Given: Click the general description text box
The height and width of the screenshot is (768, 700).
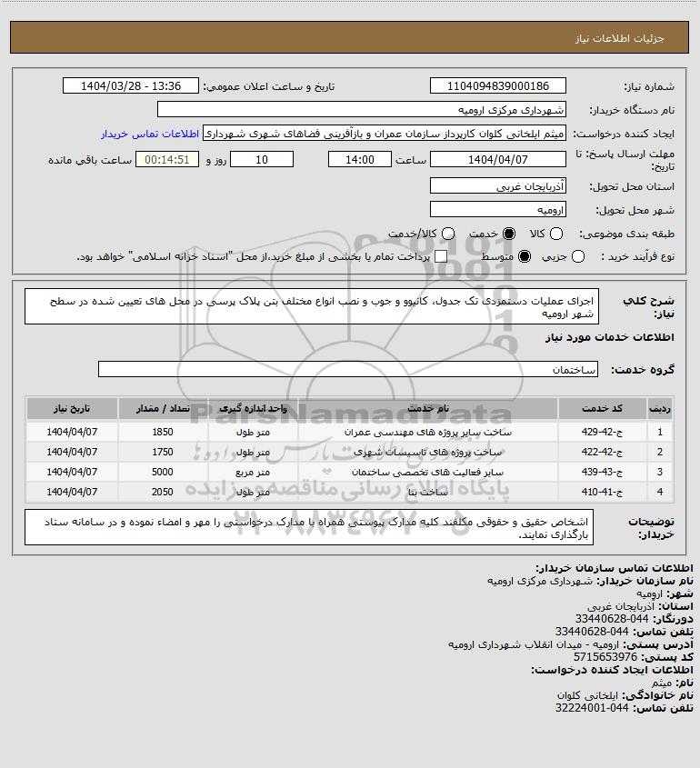Looking at the screenshot, I should coord(312,306).
